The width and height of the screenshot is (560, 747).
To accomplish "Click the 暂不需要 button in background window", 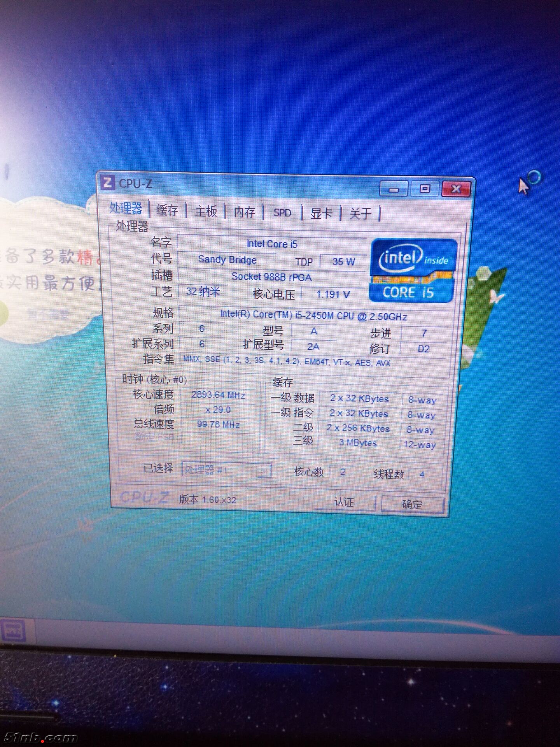I will 48,314.
